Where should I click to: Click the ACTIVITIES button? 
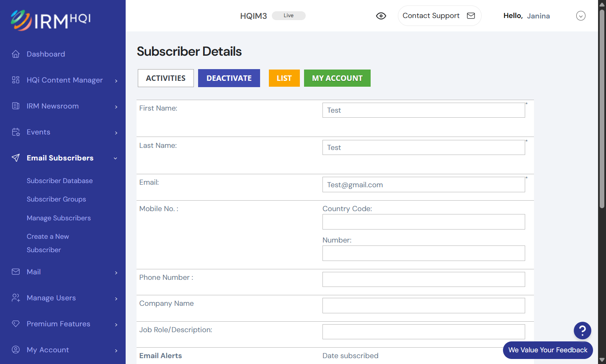coord(166,78)
